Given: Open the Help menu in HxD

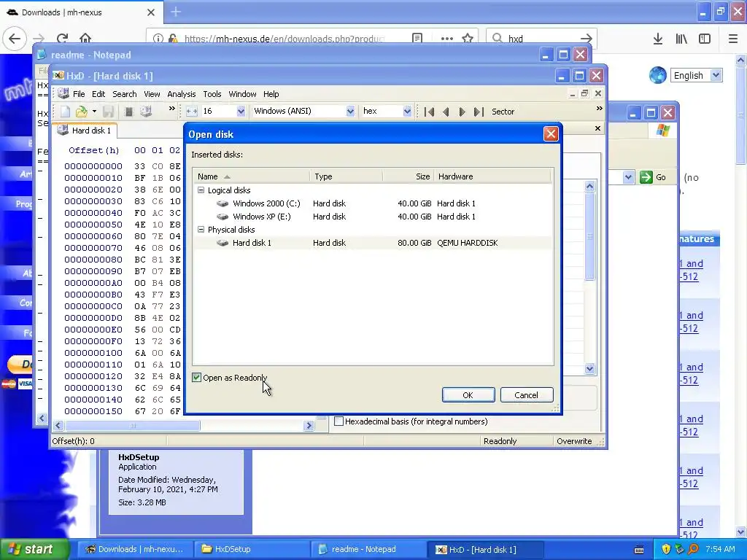Looking at the screenshot, I should coord(271,94).
